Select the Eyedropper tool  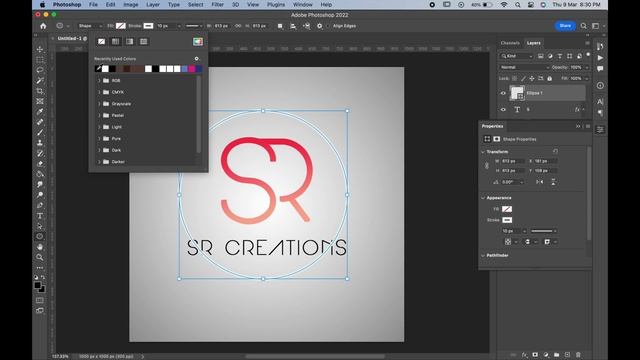coord(40,111)
